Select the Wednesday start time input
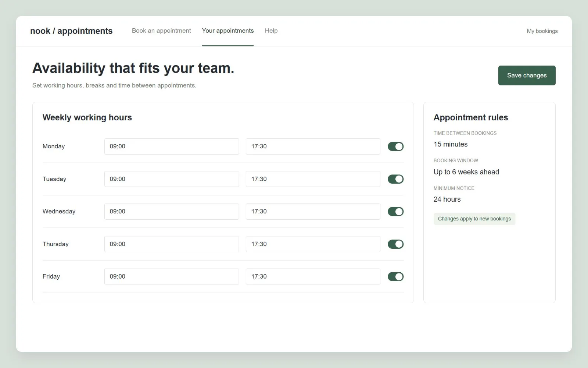 pyautogui.click(x=172, y=212)
